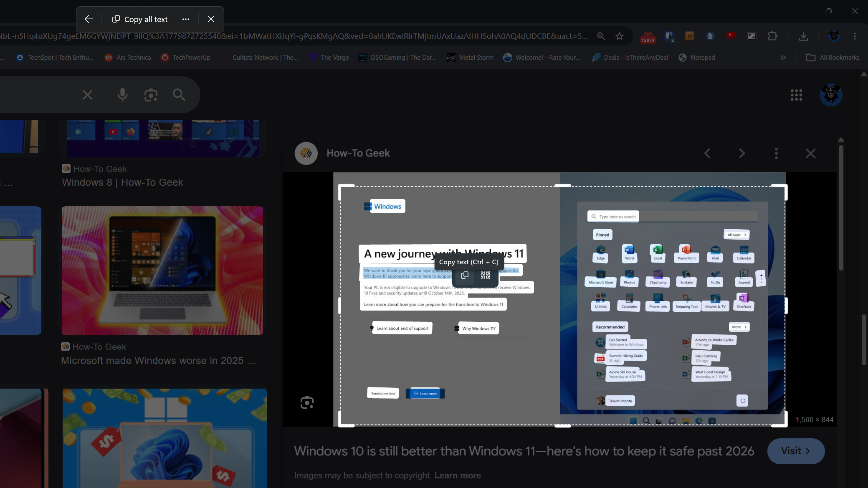This screenshot has height=488, width=868.
Task: Select the 'Type here to search' text
Action: pos(617,217)
